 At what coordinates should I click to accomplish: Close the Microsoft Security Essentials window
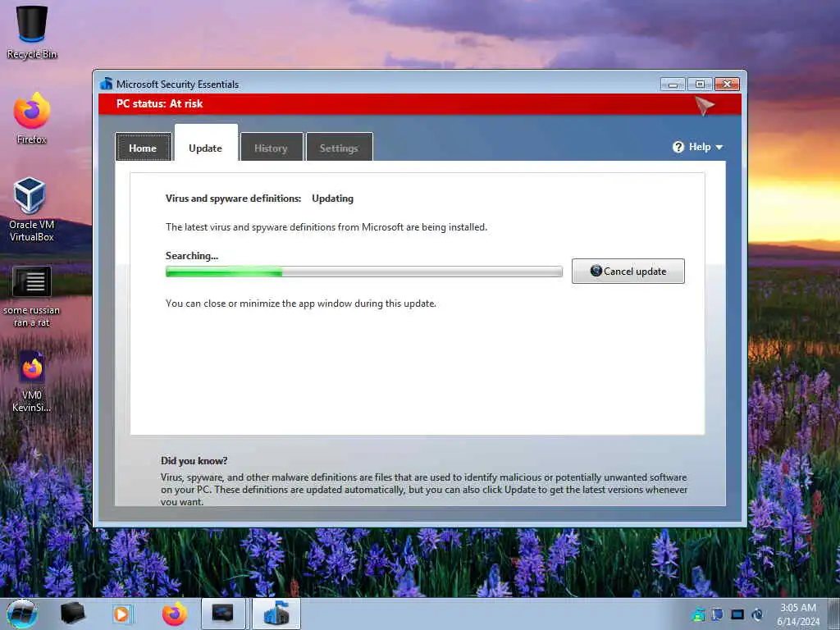tap(727, 84)
